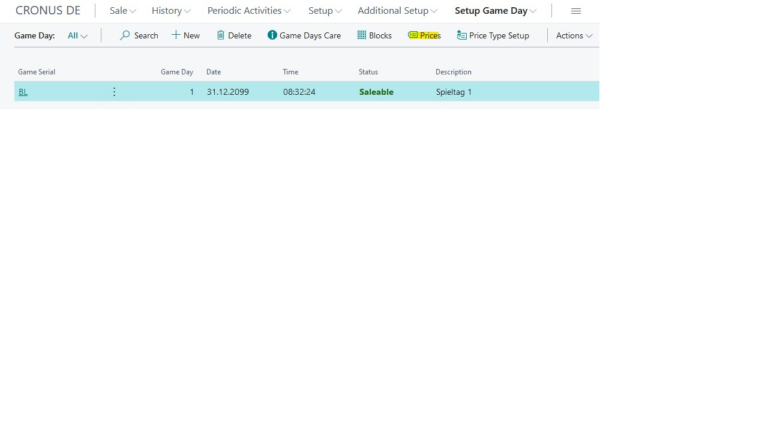
Task: Open the All view filter dropdown
Action: click(x=77, y=35)
